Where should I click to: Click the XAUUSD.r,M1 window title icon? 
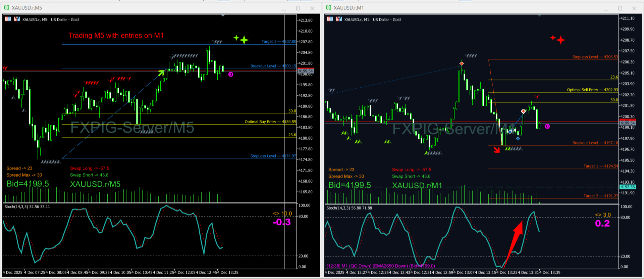pos(328,8)
